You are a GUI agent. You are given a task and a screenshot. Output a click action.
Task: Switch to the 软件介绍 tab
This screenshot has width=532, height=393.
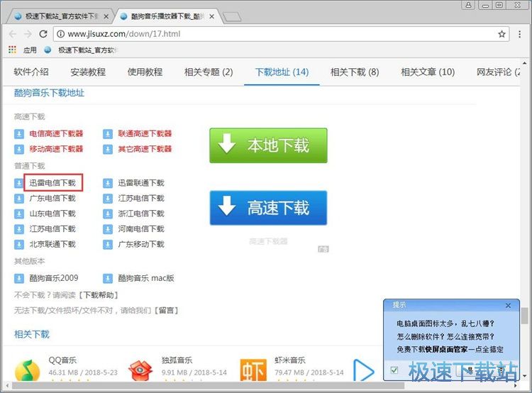[x=31, y=72]
